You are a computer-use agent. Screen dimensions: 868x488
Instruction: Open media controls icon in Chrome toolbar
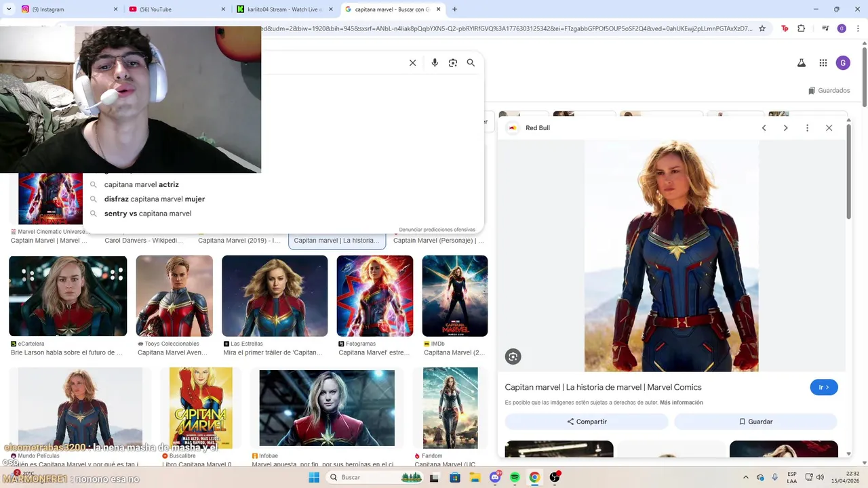825,28
